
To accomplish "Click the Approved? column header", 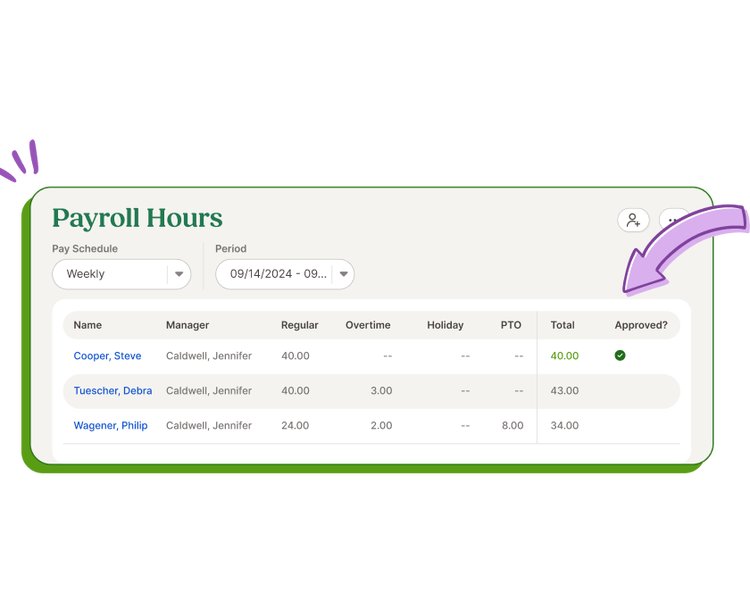I will [x=640, y=325].
